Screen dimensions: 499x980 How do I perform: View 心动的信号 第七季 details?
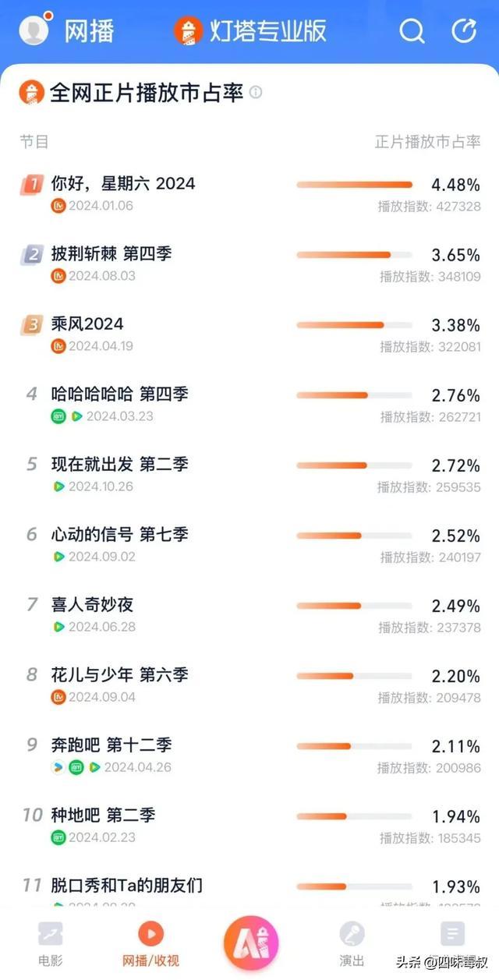click(119, 535)
